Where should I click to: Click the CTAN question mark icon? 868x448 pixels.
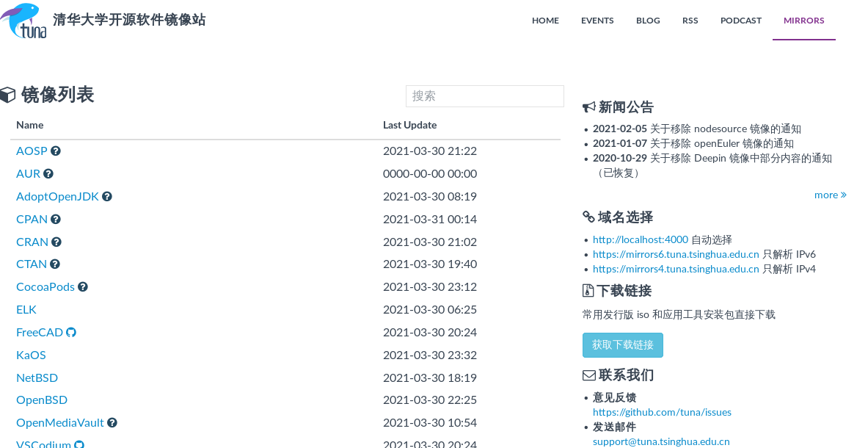coord(55,264)
